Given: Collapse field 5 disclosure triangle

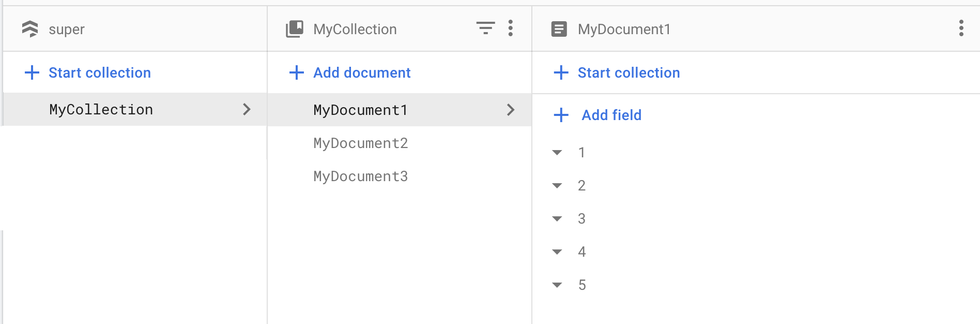Looking at the screenshot, I should [x=557, y=285].
